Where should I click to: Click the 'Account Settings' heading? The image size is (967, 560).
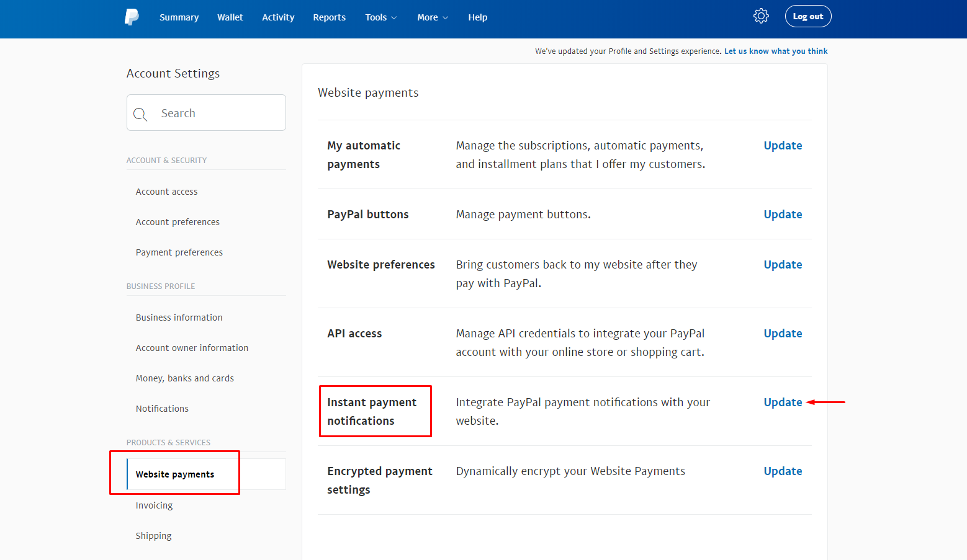pos(173,73)
